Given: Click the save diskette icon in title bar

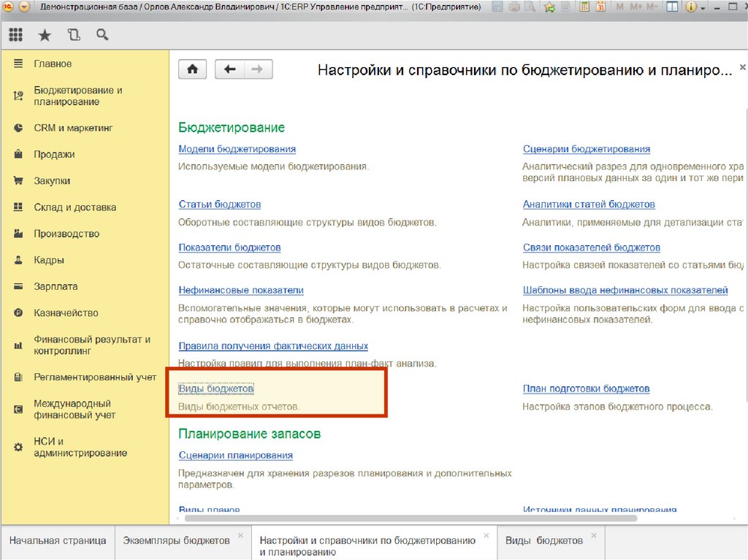Looking at the screenshot, I should tap(497, 7).
